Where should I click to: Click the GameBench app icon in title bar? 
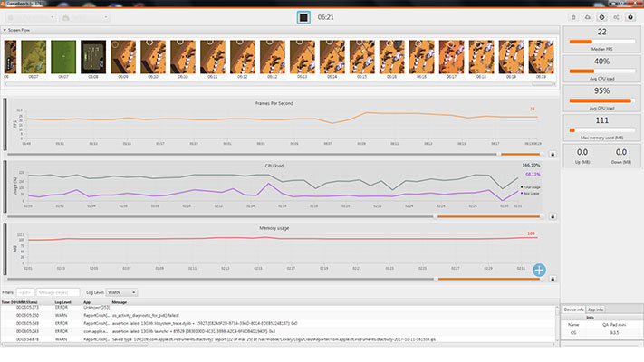coord(4,4)
